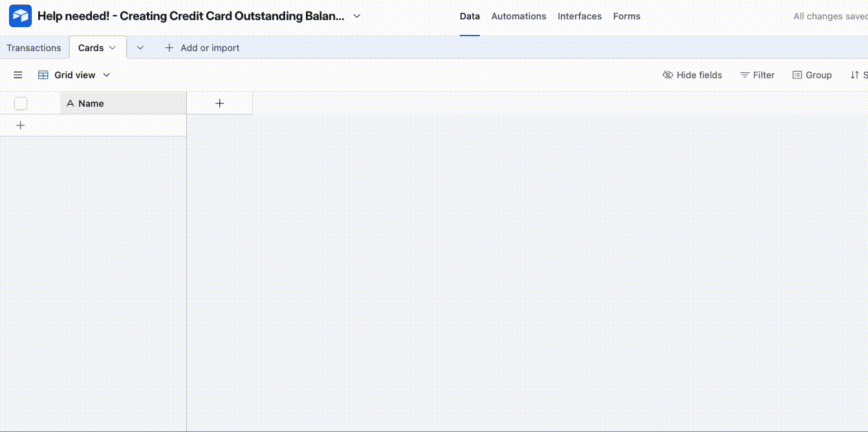Switch to the Transactions table tab
The height and width of the screenshot is (432, 868).
click(x=34, y=48)
